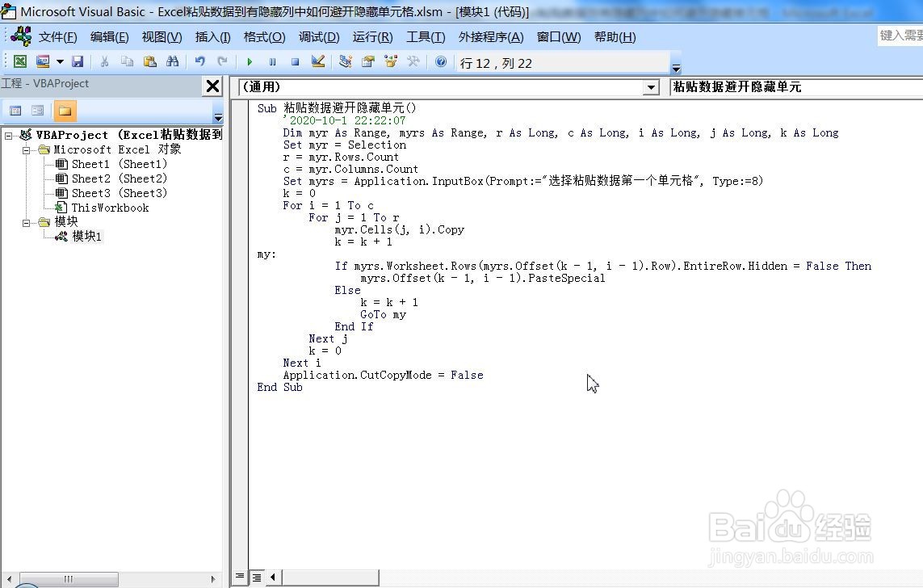Click the comment line 2020-10-1 22:22:07
The width and height of the screenshot is (923, 588).
[344, 120]
